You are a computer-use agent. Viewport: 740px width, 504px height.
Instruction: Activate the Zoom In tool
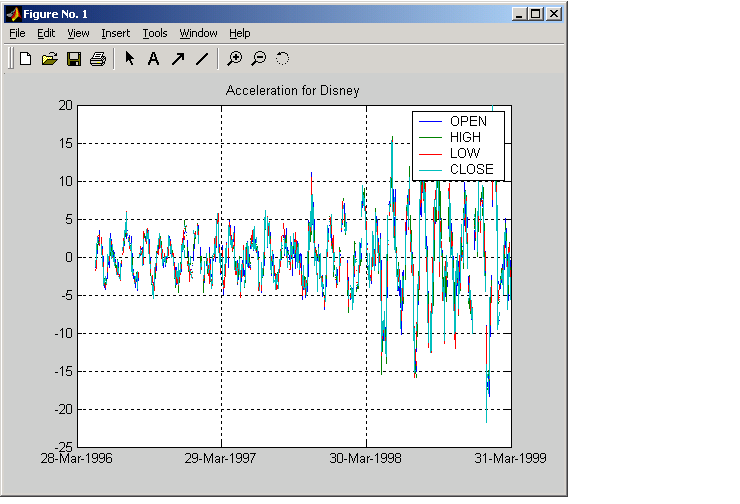point(235,59)
